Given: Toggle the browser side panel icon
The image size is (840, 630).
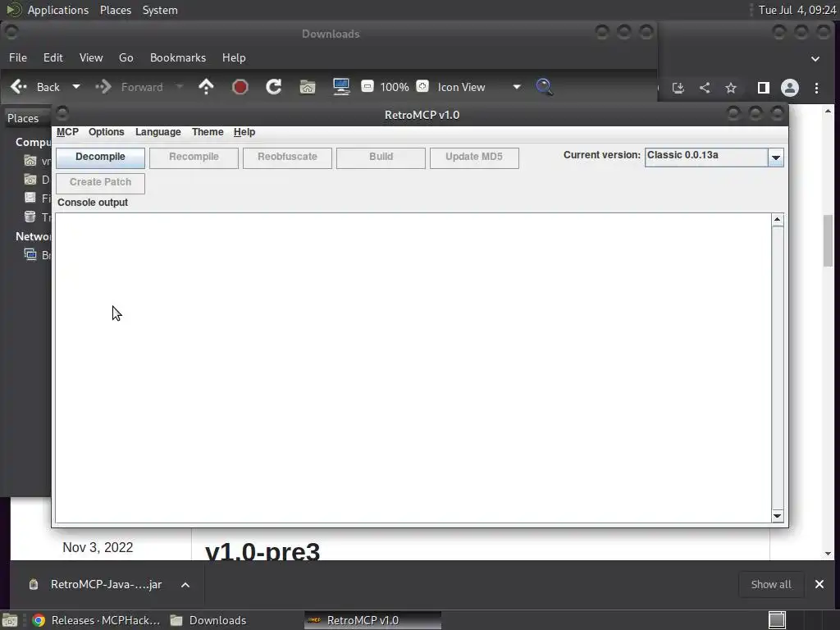Looking at the screenshot, I should pos(764,88).
